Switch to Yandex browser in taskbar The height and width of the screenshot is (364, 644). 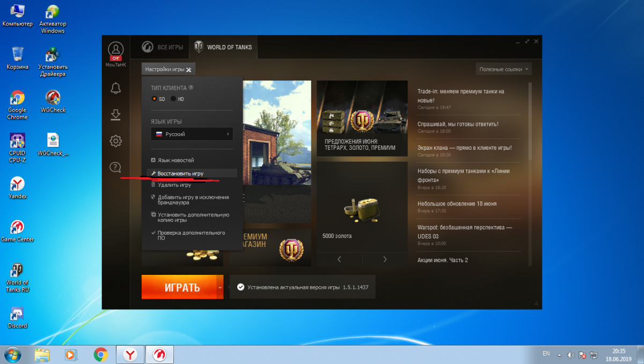(x=130, y=355)
